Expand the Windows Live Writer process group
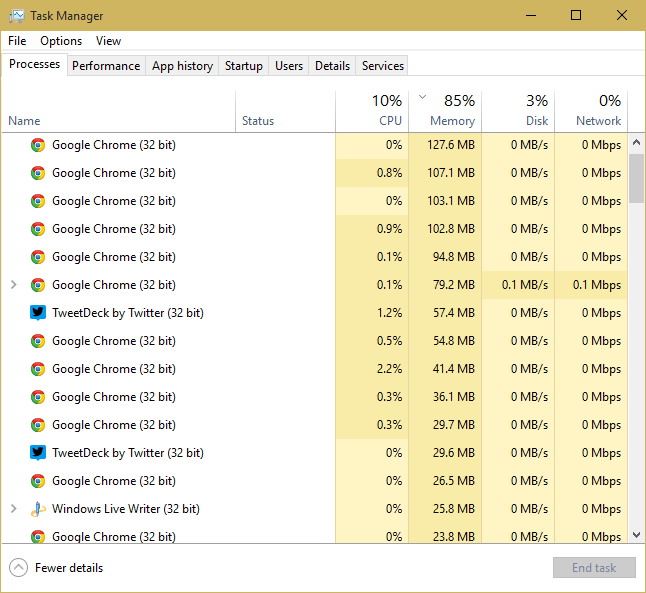This screenshot has height=593, width=646. click(14, 509)
